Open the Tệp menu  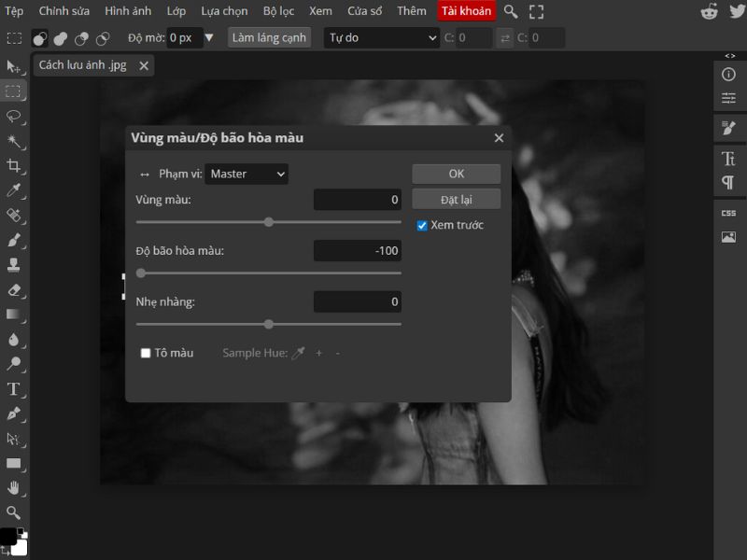tap(14, 11)
